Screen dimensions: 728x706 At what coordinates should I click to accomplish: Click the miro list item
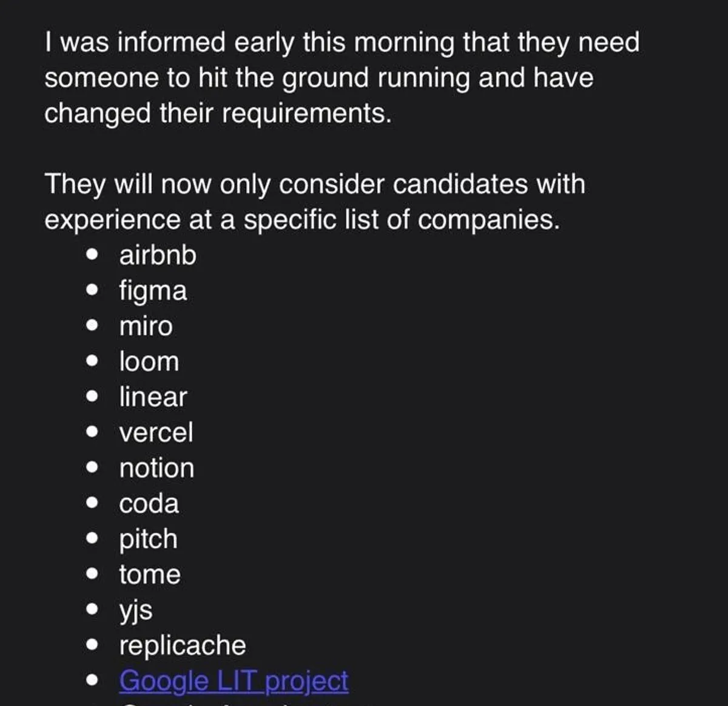tap(146, 326)
